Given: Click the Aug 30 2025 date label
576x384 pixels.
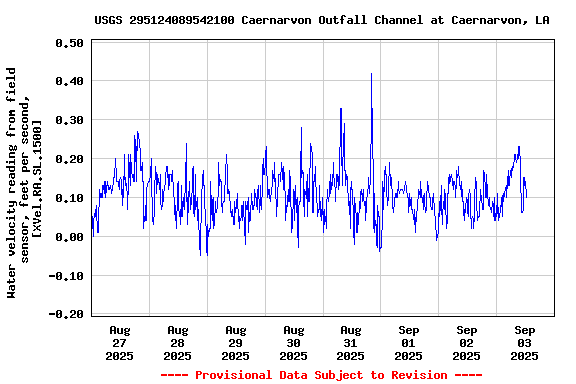Looking at the screenshot, I should point(294,343).
